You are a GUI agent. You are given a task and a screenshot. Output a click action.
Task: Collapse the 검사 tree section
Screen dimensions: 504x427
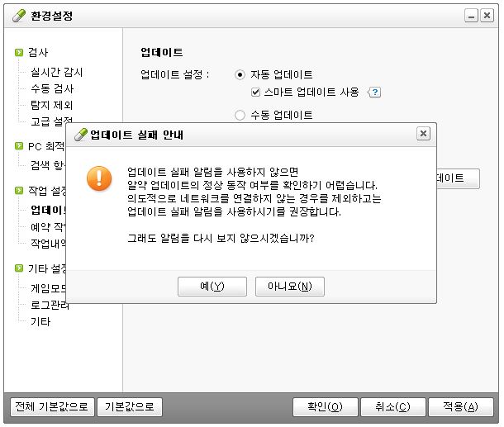tap(19, 52)
